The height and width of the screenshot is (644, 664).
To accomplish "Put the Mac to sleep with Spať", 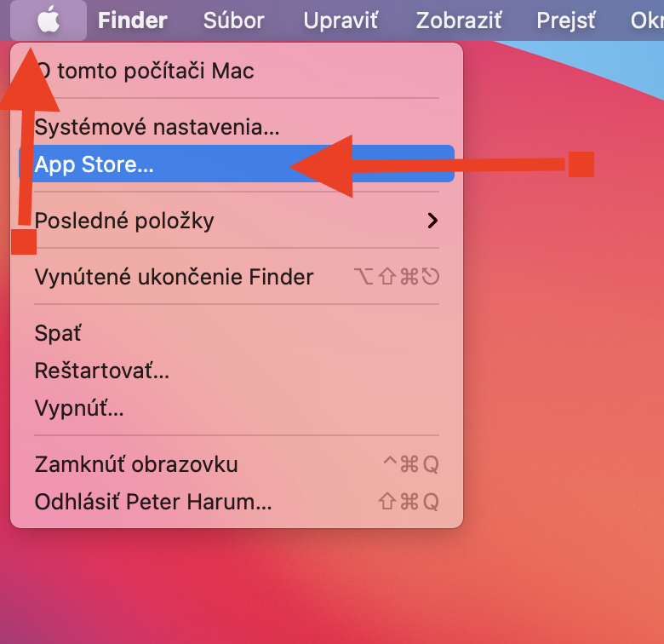I will [x=58, y=333].
